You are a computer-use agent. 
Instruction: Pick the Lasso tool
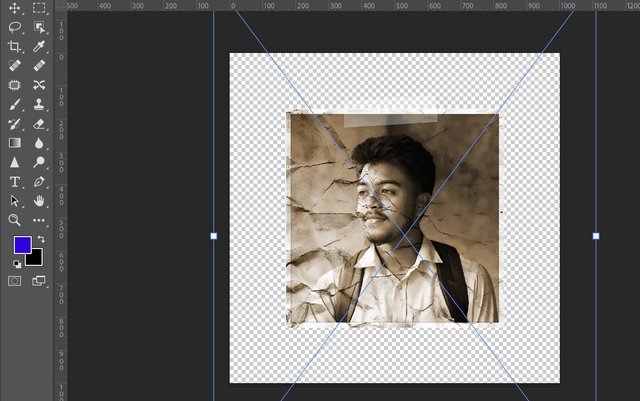[x=15, y=28]
